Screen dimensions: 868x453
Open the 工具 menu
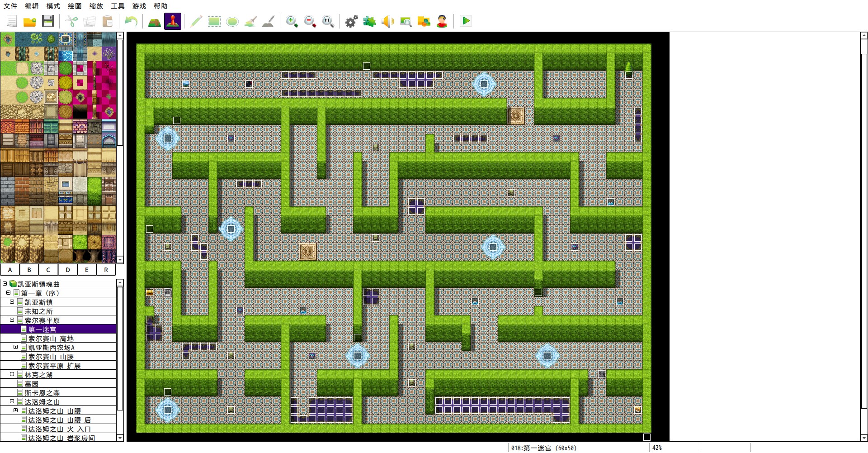pyautogui.click(x=118, y=6)
